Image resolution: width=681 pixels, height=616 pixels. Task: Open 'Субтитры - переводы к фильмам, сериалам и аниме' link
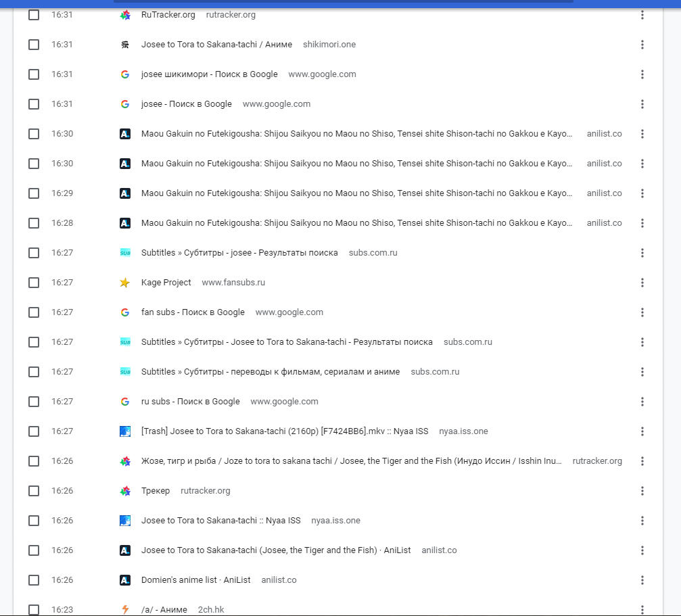(270, 372)
